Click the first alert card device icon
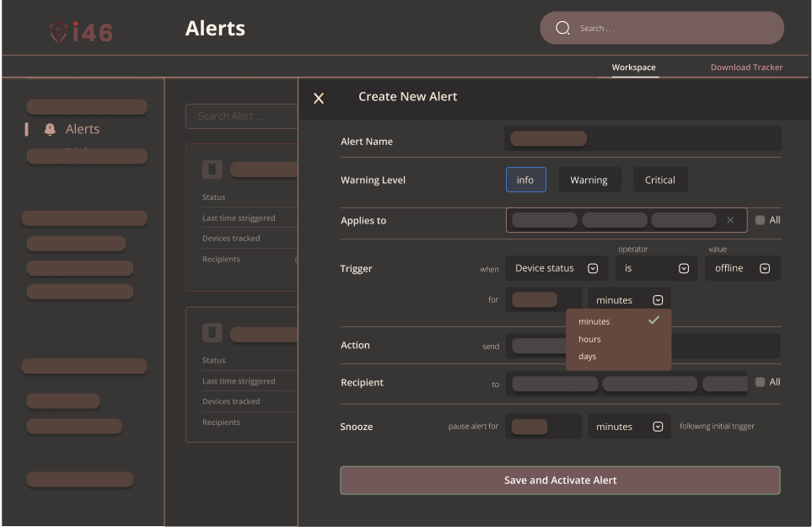812x527 pixels. coord(212,169)
